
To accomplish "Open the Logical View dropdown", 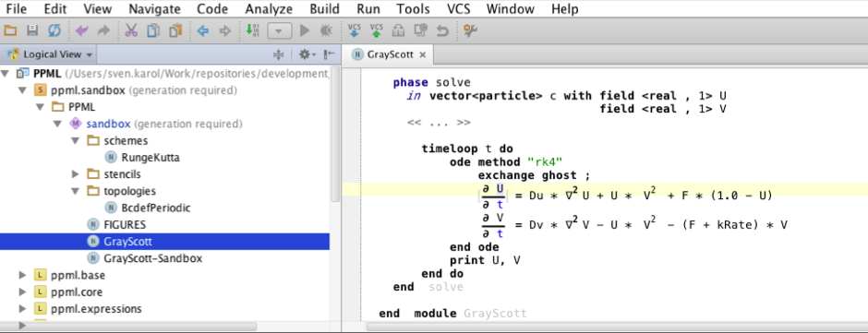I will point(50,54).
